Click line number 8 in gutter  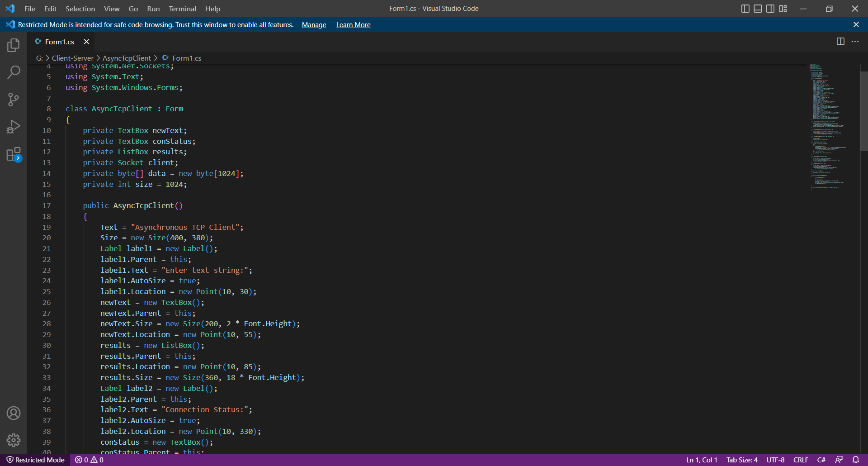click(x=49, y=109)
